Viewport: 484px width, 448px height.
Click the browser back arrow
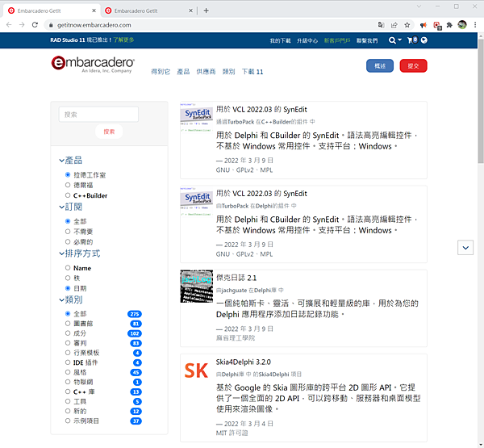pos(9,25)
